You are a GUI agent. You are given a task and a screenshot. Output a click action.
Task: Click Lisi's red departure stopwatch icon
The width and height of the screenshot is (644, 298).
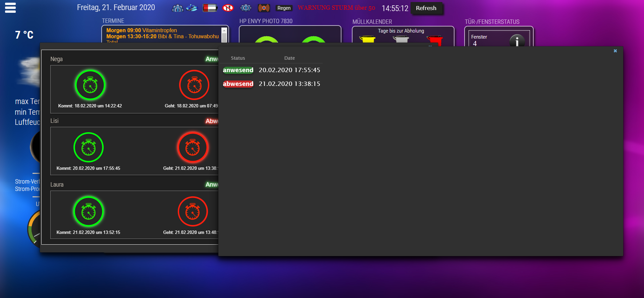coord(193,148)
